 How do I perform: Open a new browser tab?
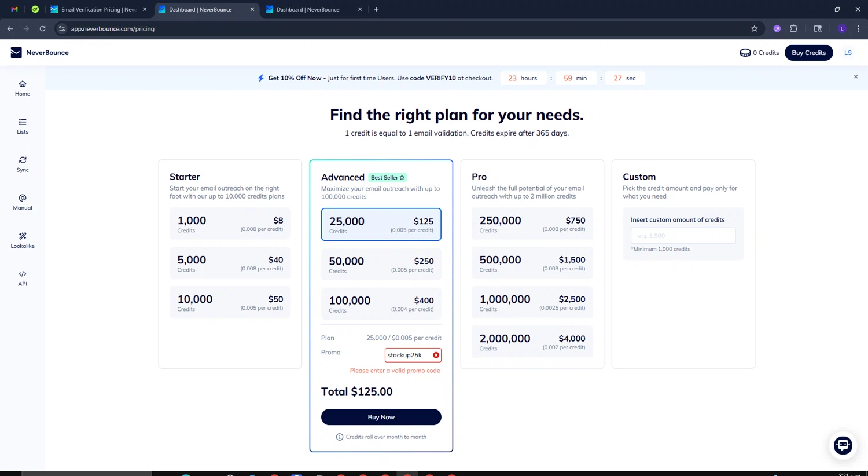(376, 9)
